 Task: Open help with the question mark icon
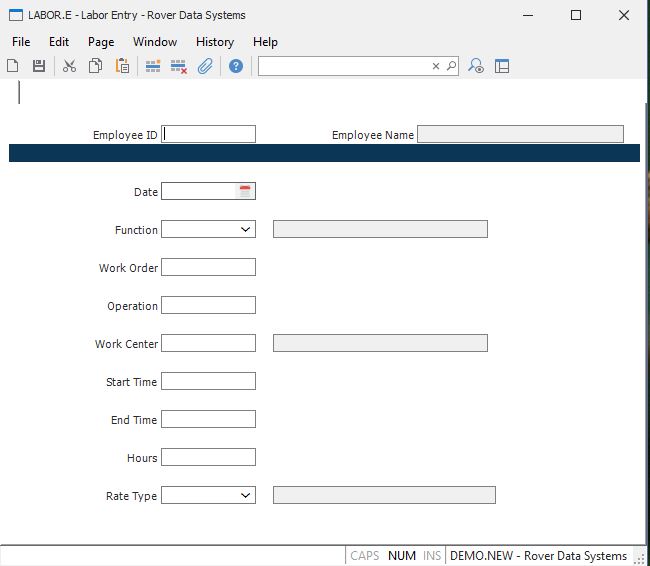[x=236, y=66]
